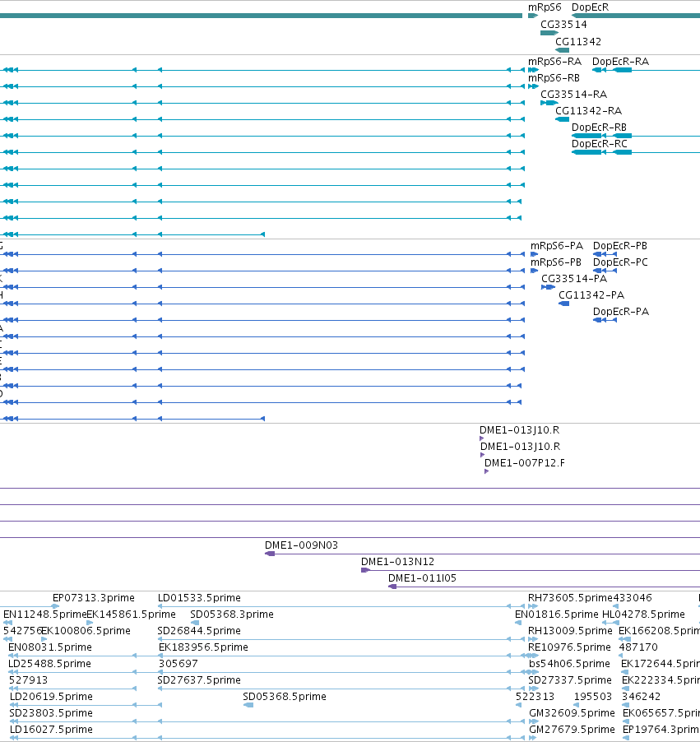Open EST SD27637.5prime
Viewport: 700px width, 742px height.
(x=199, y=680)
